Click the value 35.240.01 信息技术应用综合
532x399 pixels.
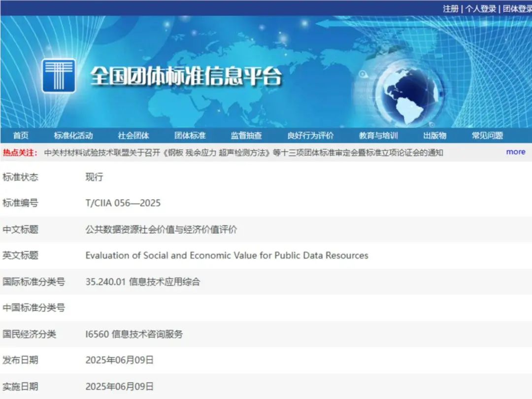142,282
